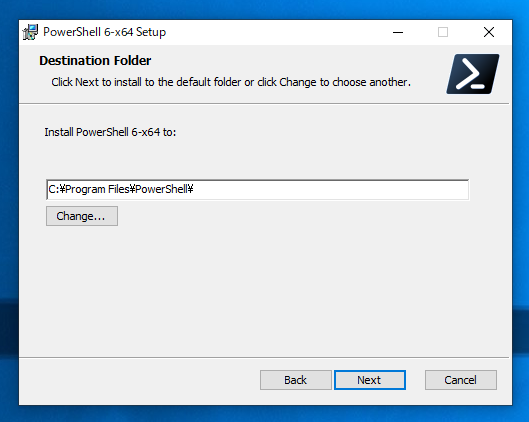Click the 'Destination Folder' heading
Viewport: 529px width, 422px height.
[95, 61]
